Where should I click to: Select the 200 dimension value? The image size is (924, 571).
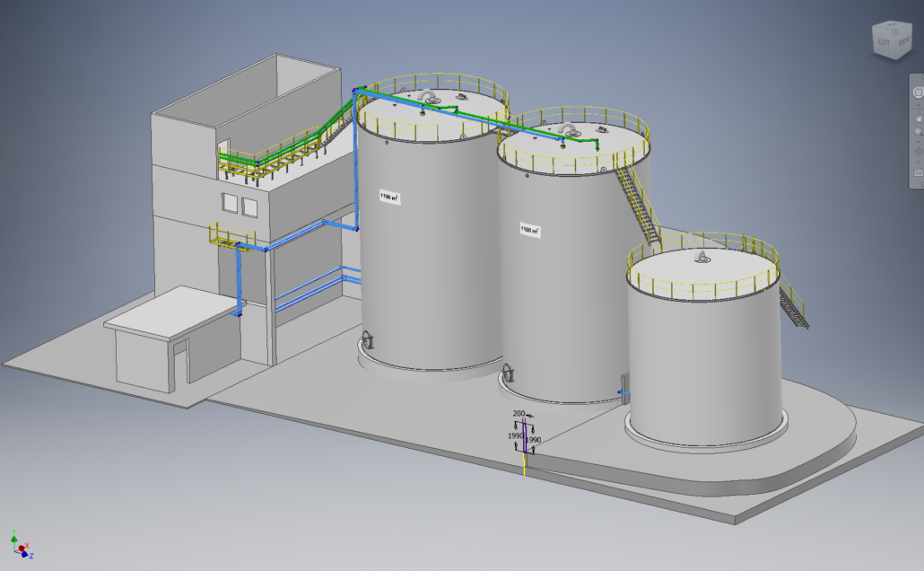(x=519, y=414)
